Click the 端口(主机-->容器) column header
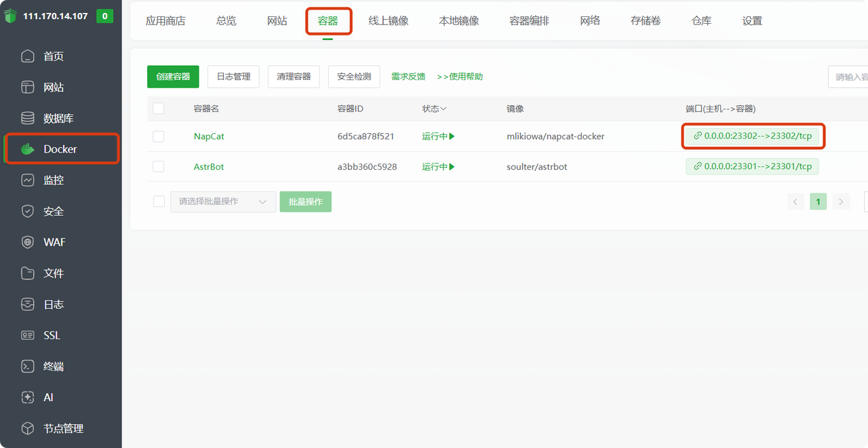 pyautogui.click(x=721, y=109)
